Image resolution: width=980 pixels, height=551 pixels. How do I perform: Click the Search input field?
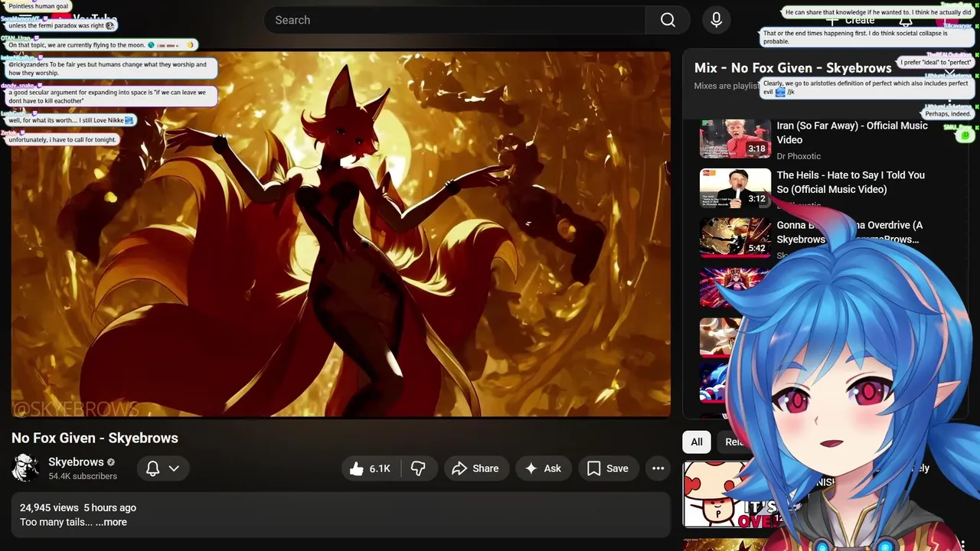(x=455, y=20)
